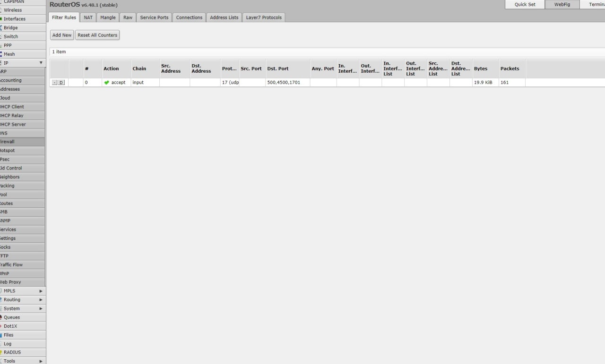Open Services under the IP menu

(x=22, y=229)
